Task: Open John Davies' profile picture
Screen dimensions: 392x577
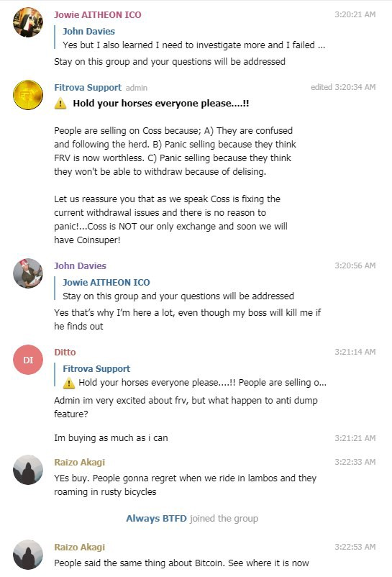Action: pos(28,273)
